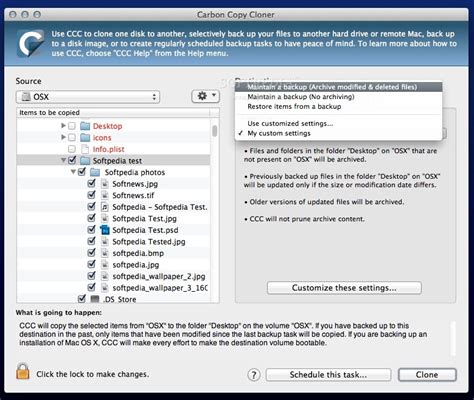Click the softpedia.bmp file icon
The height and width of the screenshot is (400, 474).
105,253
